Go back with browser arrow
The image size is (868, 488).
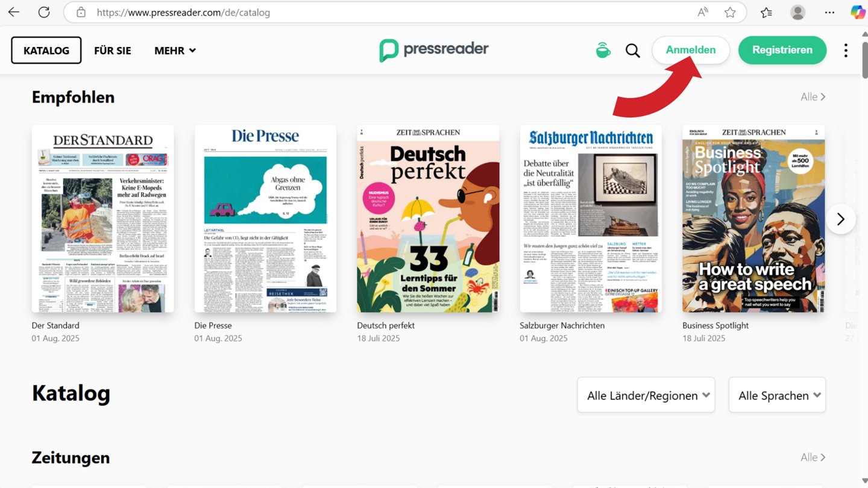tap(13, 12)
